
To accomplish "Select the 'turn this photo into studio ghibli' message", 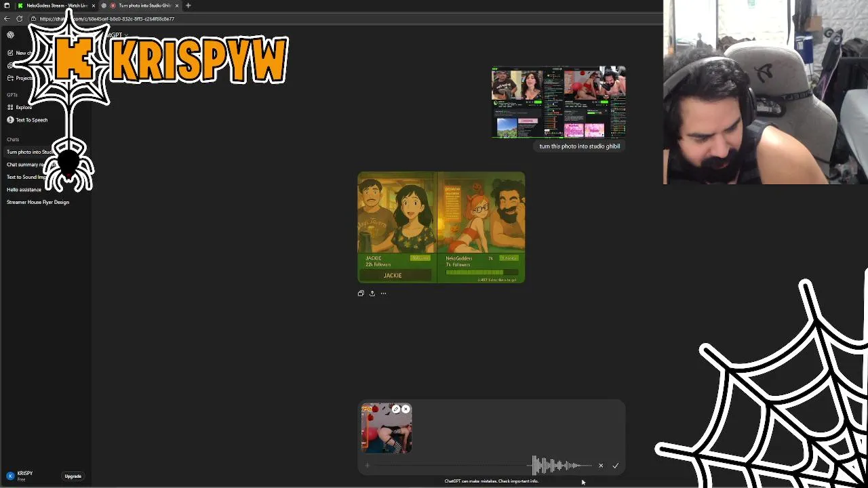I will tap(580, 146).
